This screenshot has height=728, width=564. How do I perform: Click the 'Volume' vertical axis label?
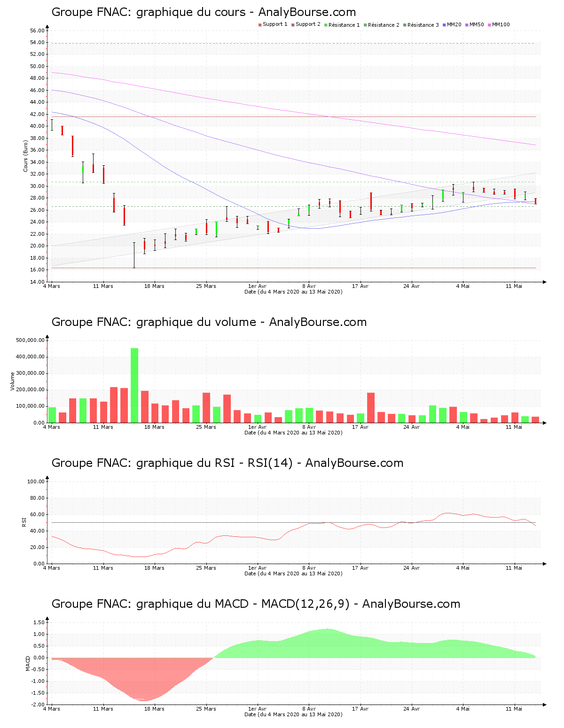coord(13,381)
